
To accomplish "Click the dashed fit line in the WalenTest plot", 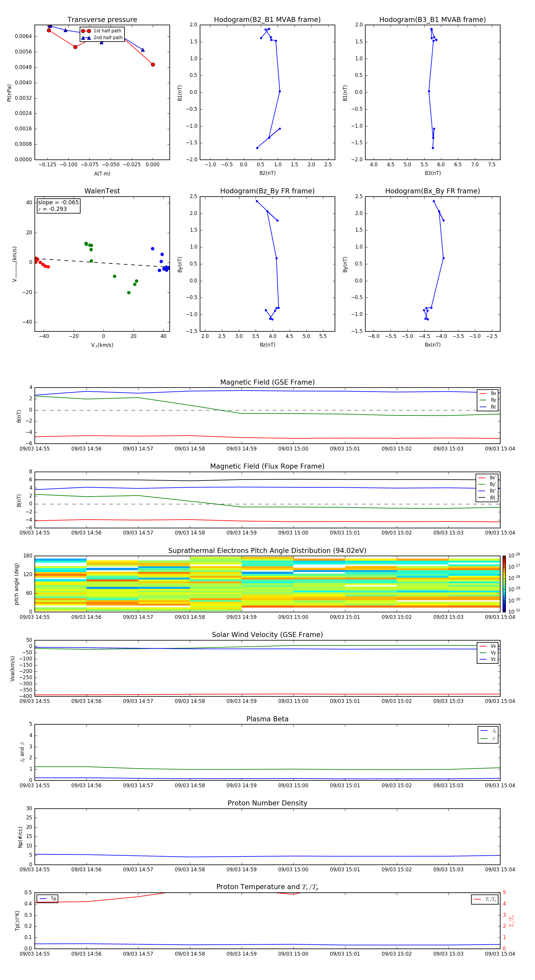I will [x=102, y=263].
